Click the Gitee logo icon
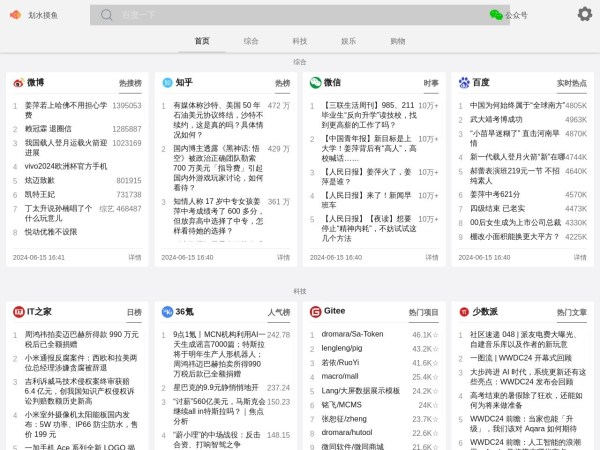600x450 pixels. point(315,312)
